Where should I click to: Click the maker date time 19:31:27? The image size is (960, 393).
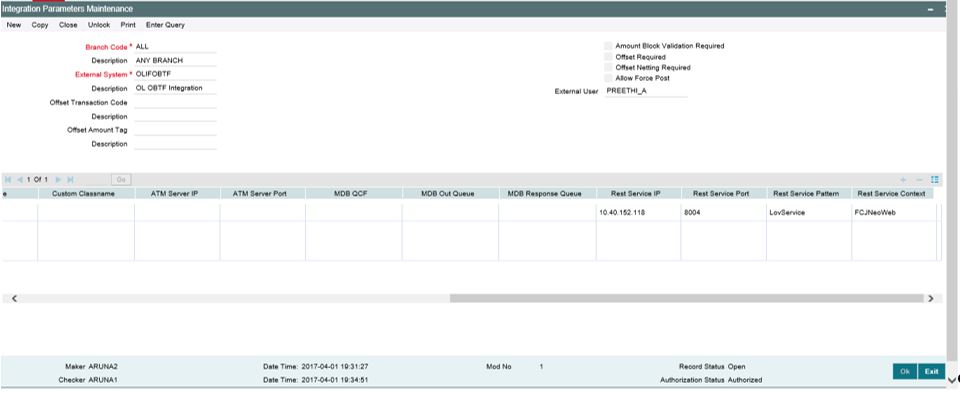(335, 367)
